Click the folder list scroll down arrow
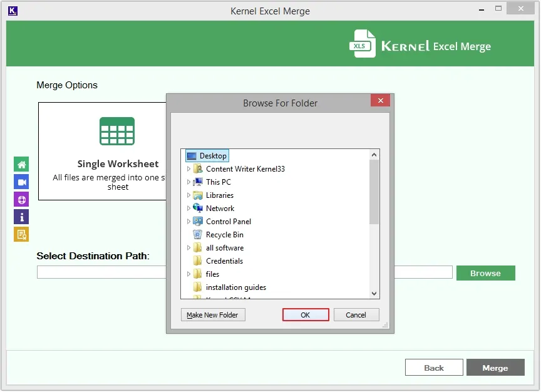 (x=374, y=293)
